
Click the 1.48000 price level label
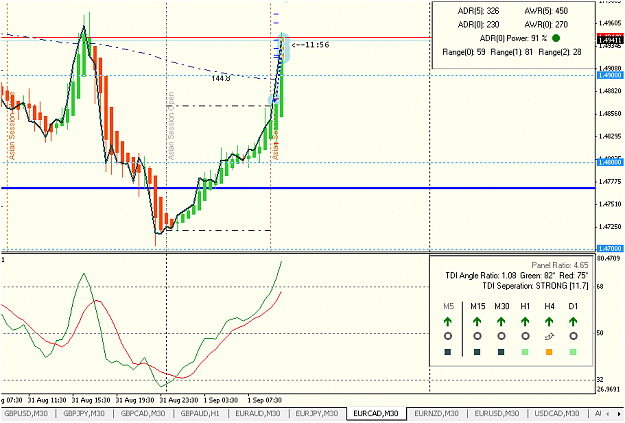click(x=610, y=162)
